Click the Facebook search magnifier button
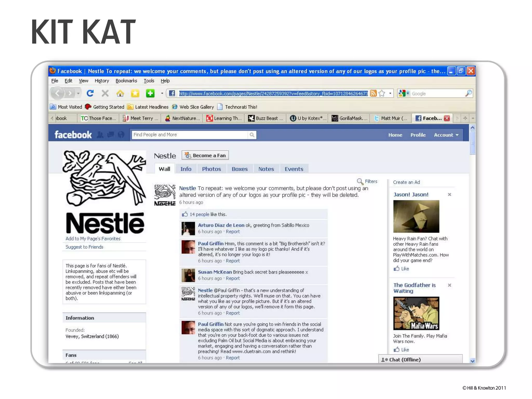 252,135
